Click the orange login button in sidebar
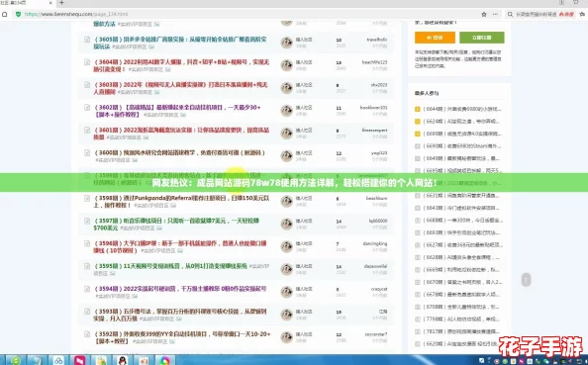The image size is (588, 365). [435, 38]
